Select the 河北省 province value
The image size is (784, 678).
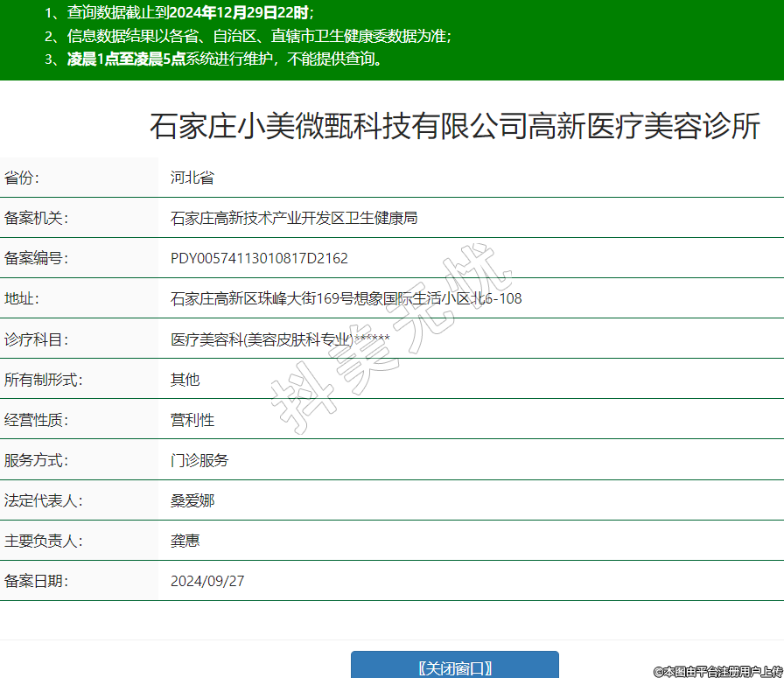point(192,178)
